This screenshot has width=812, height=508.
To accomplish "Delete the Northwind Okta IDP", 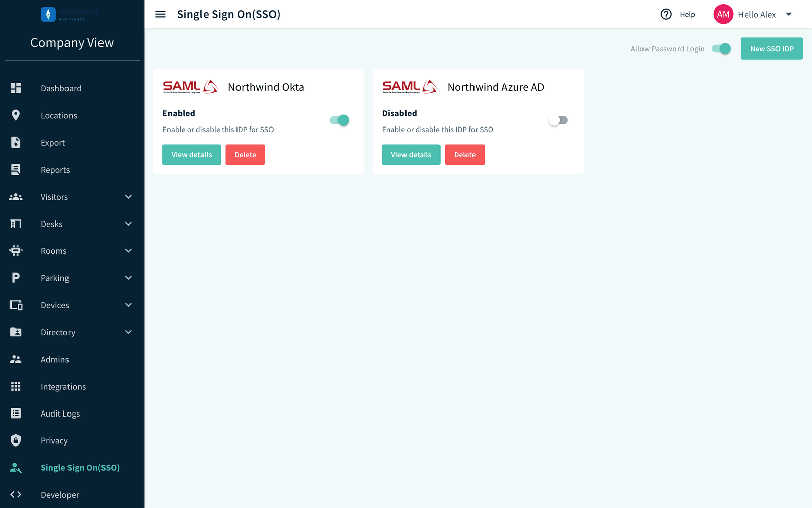I will [245, 155].
